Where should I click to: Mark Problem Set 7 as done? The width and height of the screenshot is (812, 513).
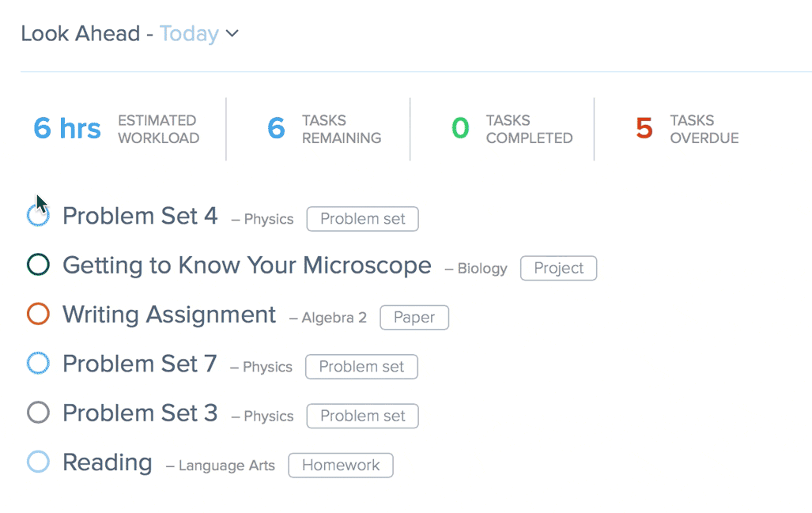click(x=37, y=363)
